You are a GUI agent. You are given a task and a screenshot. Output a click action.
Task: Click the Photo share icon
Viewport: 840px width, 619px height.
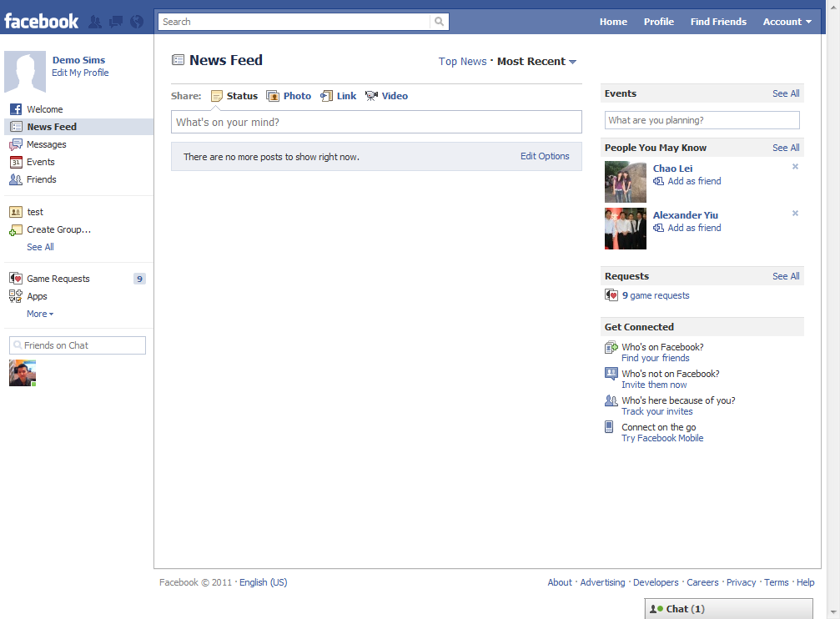pos(273,96)
